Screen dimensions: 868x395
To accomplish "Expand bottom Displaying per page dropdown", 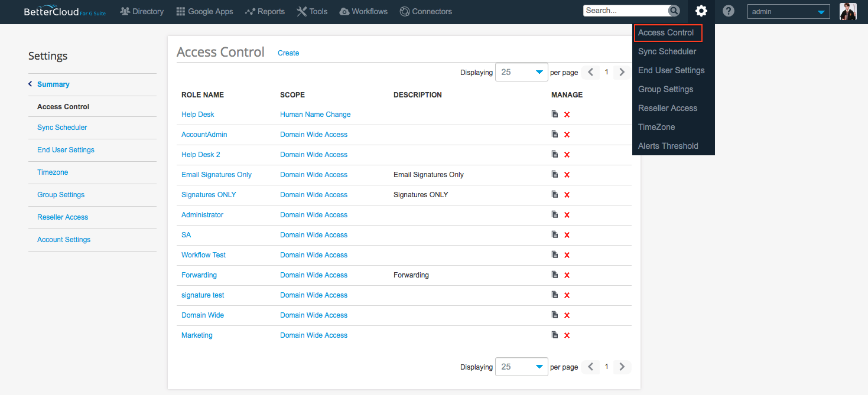I will pyautogui.click(x=521, y=367).
